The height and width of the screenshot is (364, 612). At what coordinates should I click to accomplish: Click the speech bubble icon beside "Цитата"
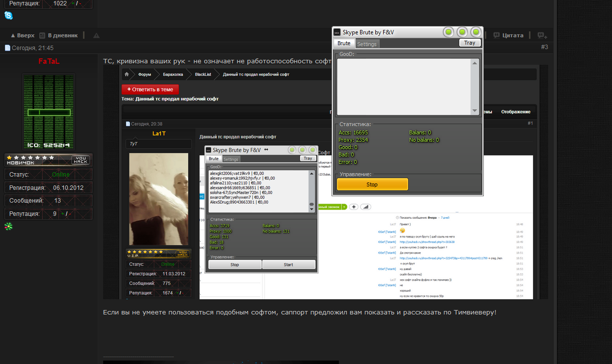tap(497, 35)
